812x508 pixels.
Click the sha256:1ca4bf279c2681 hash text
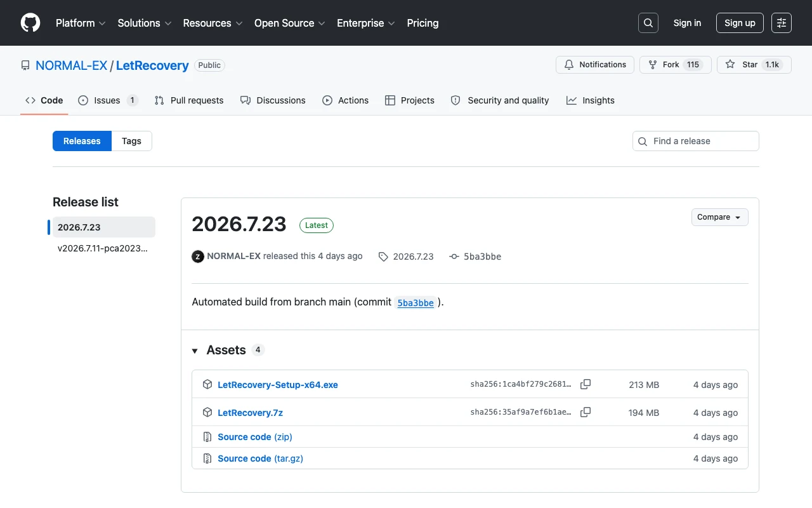click(x=521, y=385)
